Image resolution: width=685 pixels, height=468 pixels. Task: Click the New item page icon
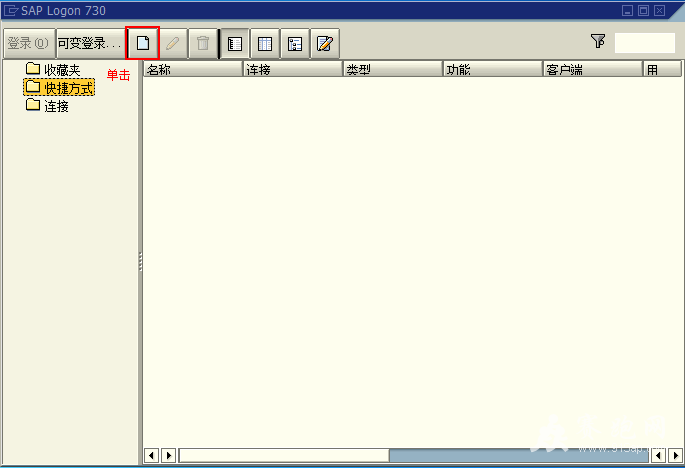click(143, 43)
